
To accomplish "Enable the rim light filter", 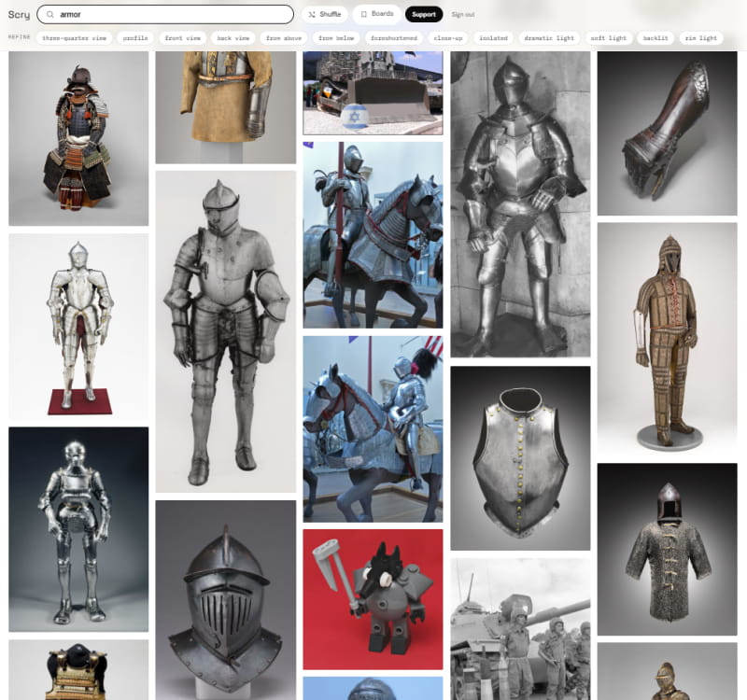I will (701, 38).
